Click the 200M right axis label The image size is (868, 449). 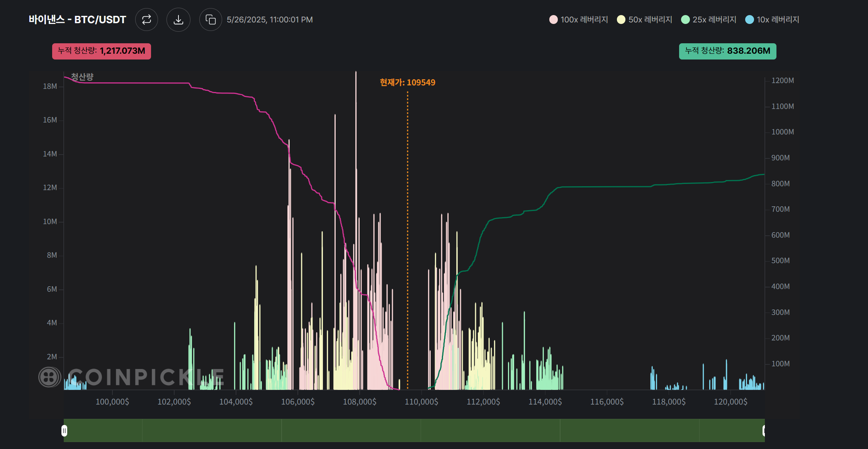[780, 338]
